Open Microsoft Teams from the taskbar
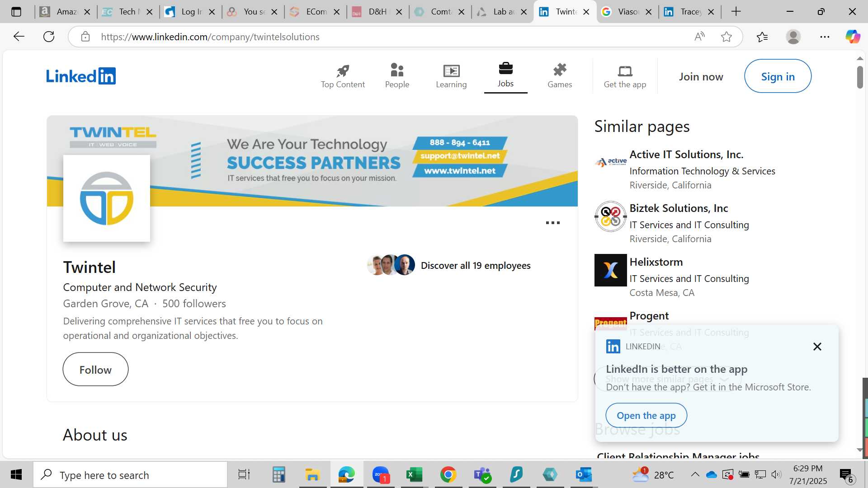The width and height of the screenshot is (868, 488). (482, 475)
